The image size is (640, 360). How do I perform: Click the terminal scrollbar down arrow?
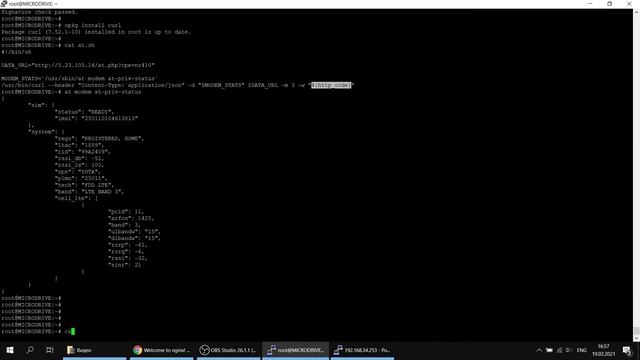pyautogui.click(x=636, y=338)
